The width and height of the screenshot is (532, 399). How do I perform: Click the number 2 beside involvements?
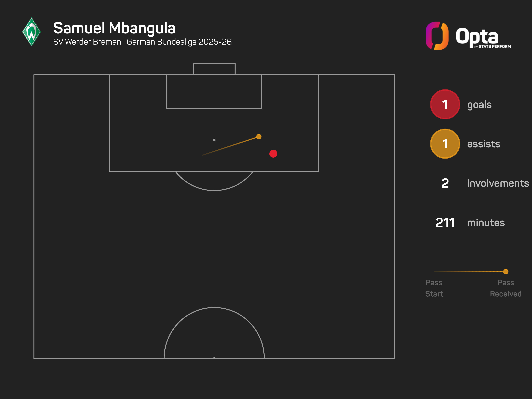point(445,183)
